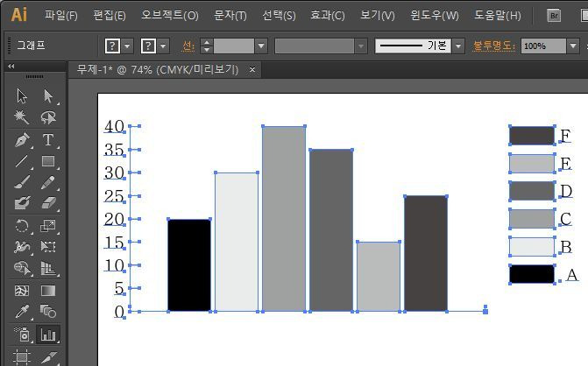Choose the Blob Brush tool
The height and width of the screenshot is (366, 588).
click(22, 203)
